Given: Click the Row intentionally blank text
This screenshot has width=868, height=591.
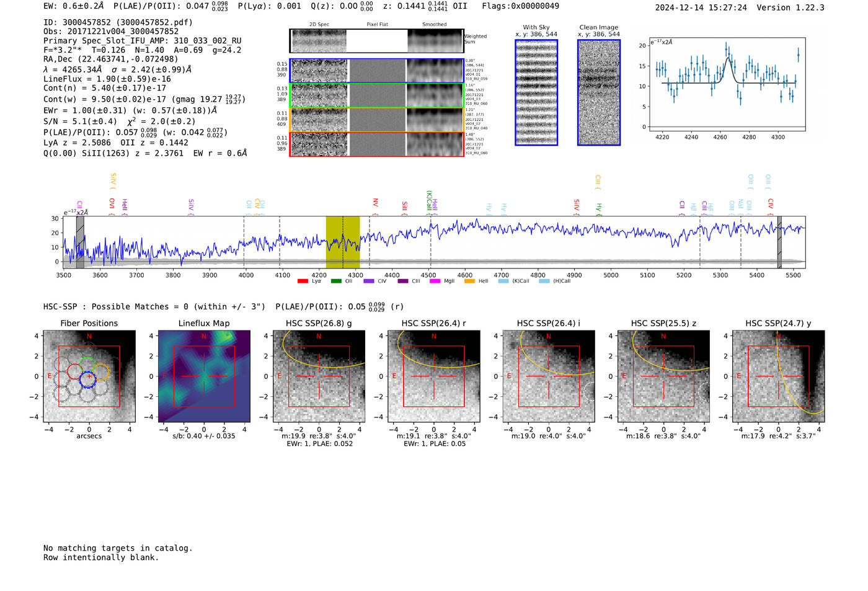Looking at the screenshot, I should point(101,558).
